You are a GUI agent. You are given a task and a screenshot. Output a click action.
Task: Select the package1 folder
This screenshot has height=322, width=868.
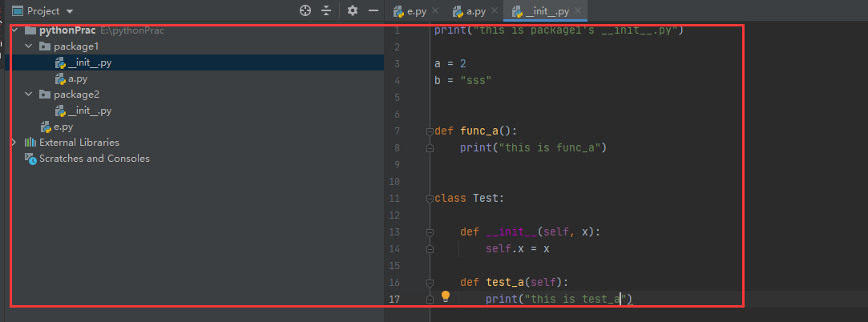point(76,46)
